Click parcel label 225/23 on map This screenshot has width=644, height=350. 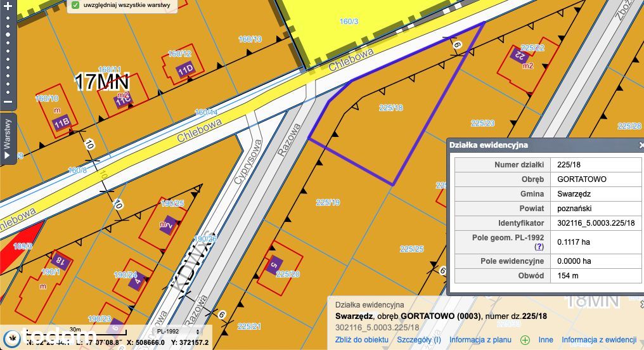click(482, 123)
